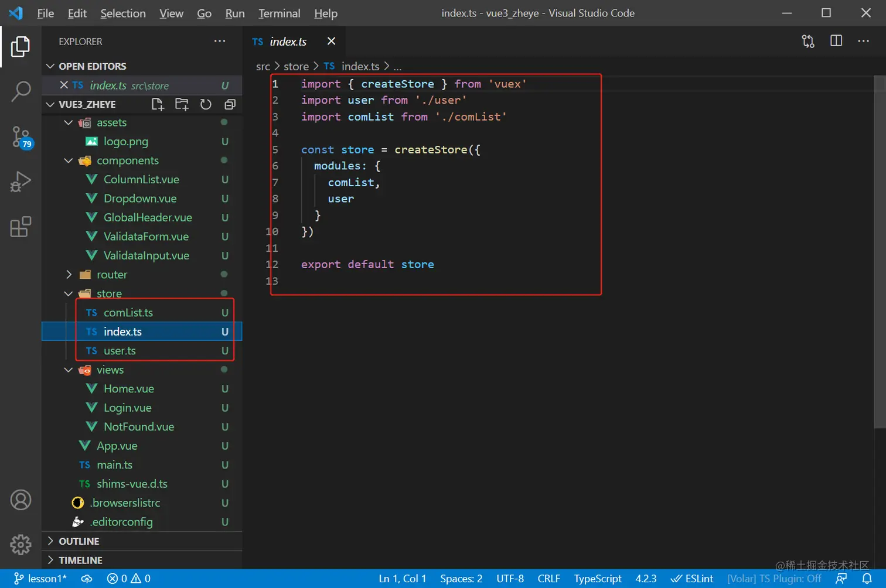The height and width of the screenshot is (588, 886).
Task: Expand the OUTLINE section
Action: (79, 541)
